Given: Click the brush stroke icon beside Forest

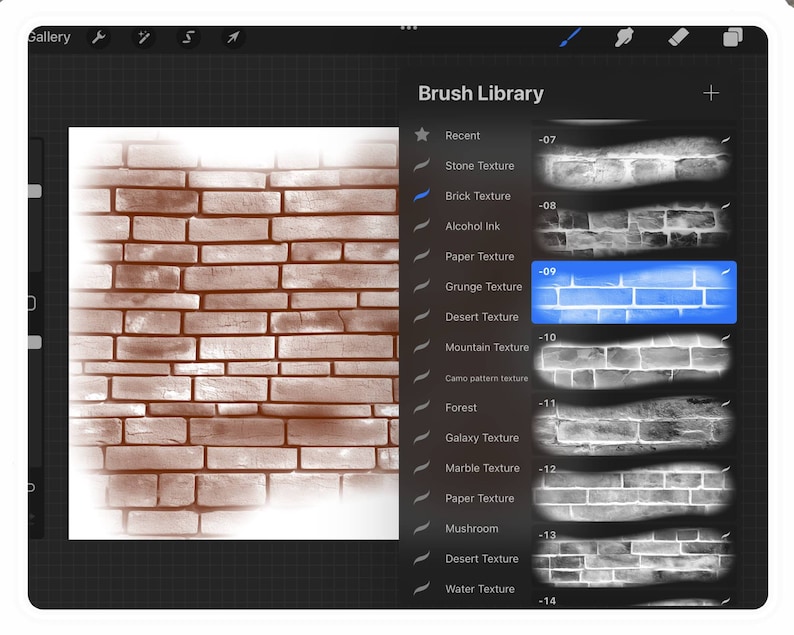Looking at the screenshot, I should pyautogui.click(x=422, y=407).
